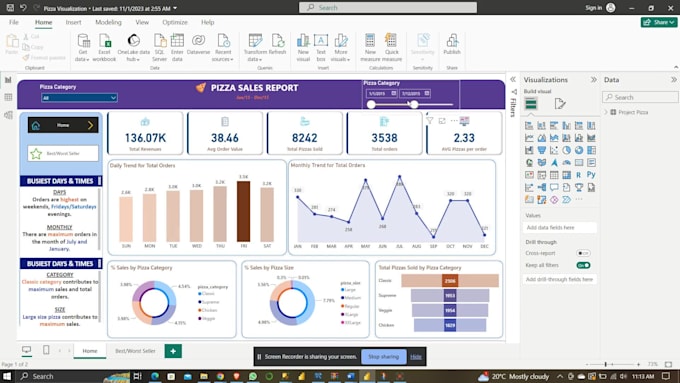This screenshot has height=383, width=680.
Task: Toggle Keep all filters switch
Action: (583, 265)
